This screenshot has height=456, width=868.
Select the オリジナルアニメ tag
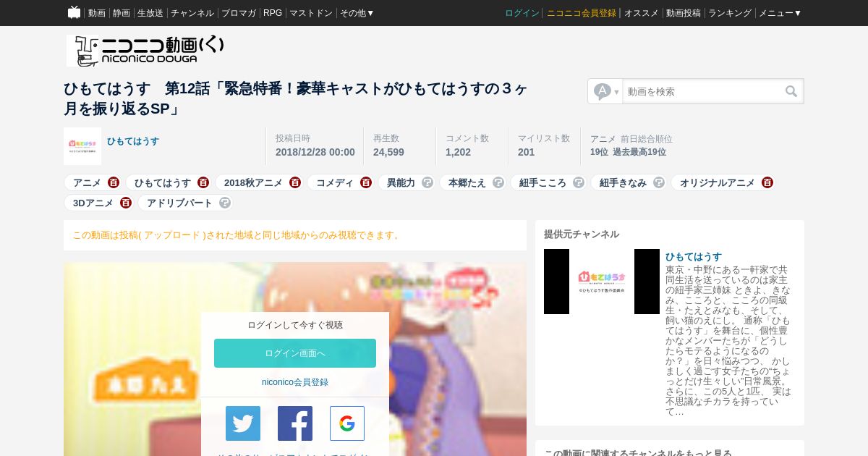tap(718, 182)
